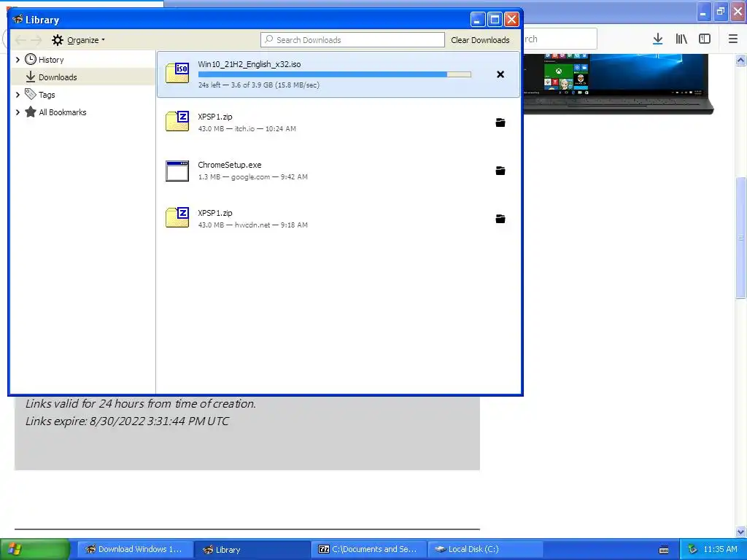
Task: Open containing folder for ChromeSetup.exe
Action: tap(500, 171)
